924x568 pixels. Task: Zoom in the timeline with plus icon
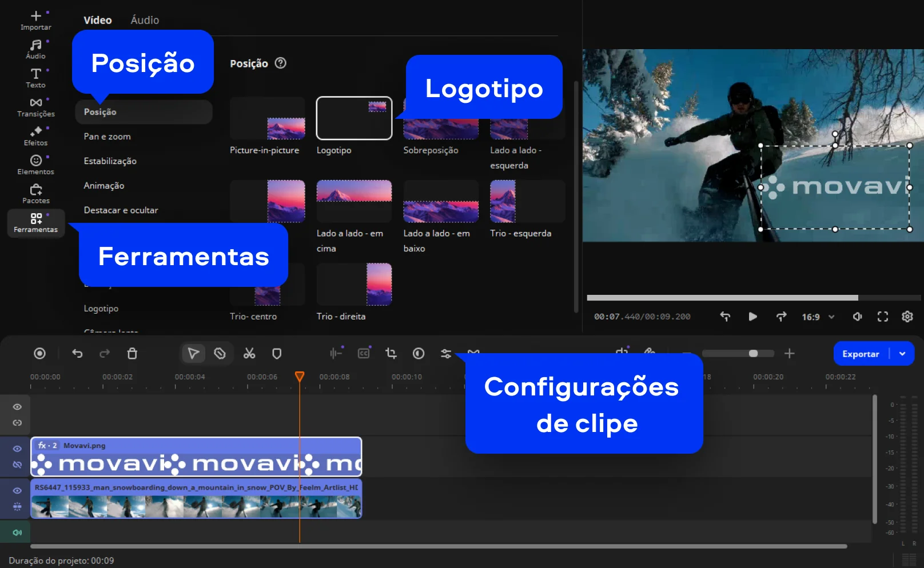coord(790,354)
